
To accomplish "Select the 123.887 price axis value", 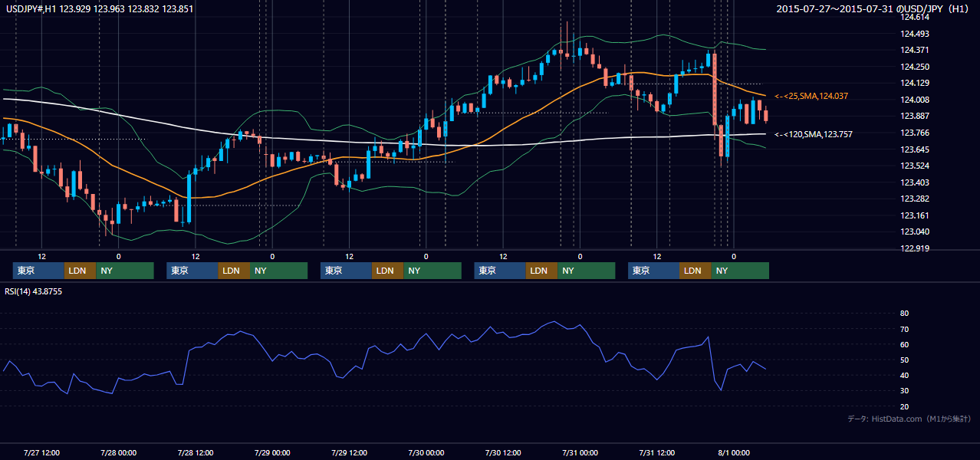I will click(x=914, y=117).
